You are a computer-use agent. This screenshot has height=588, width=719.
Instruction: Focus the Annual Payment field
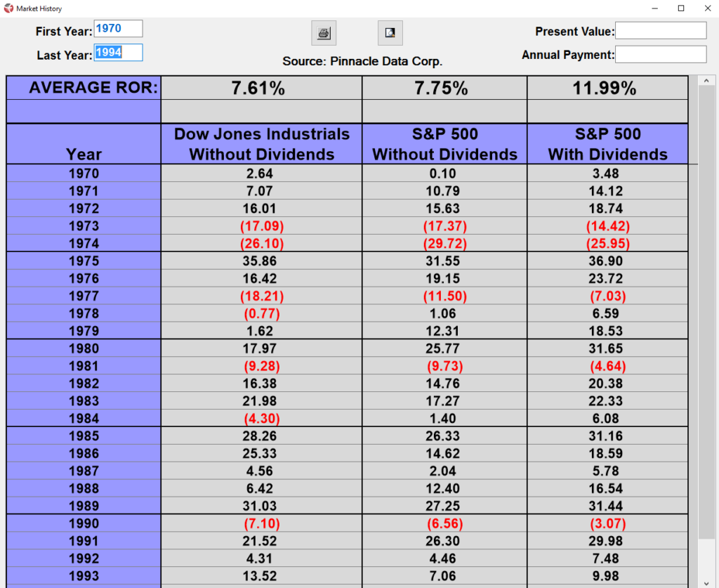661,54
